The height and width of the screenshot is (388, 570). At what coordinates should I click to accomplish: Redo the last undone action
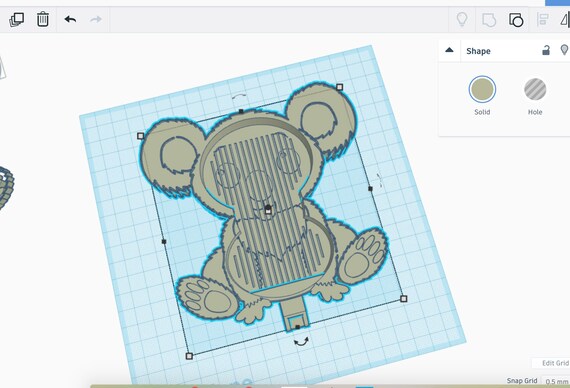(x=96, y=19)
